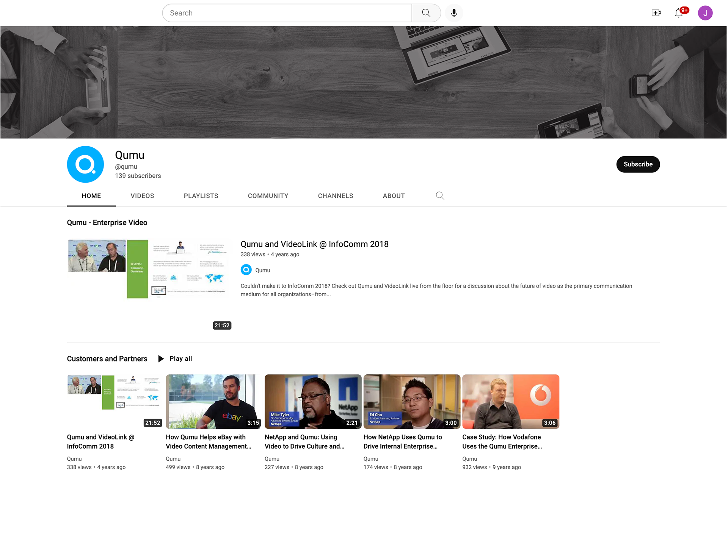Open the create video icon
Screen dimensions: 728x560
[656, 13]
